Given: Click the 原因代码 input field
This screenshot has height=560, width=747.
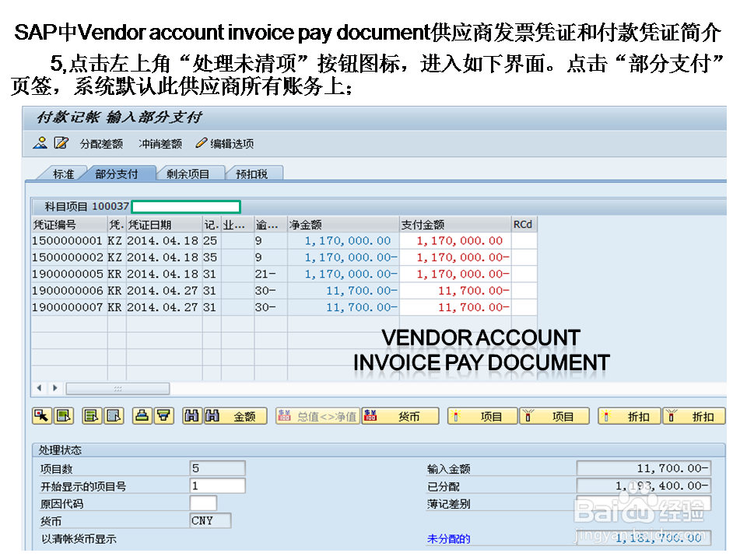Looking at the screenshot, I should click(x=203, y=503).
